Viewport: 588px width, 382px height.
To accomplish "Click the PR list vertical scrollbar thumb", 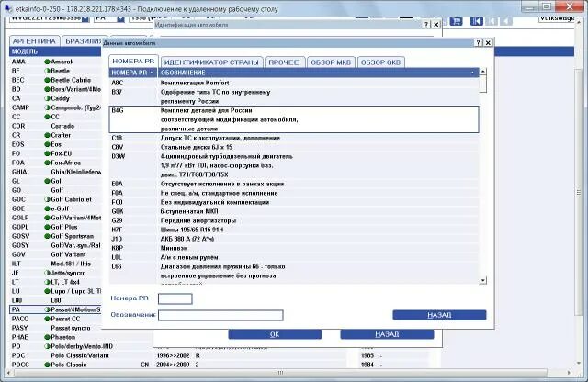I will click(x=483, y=84).
